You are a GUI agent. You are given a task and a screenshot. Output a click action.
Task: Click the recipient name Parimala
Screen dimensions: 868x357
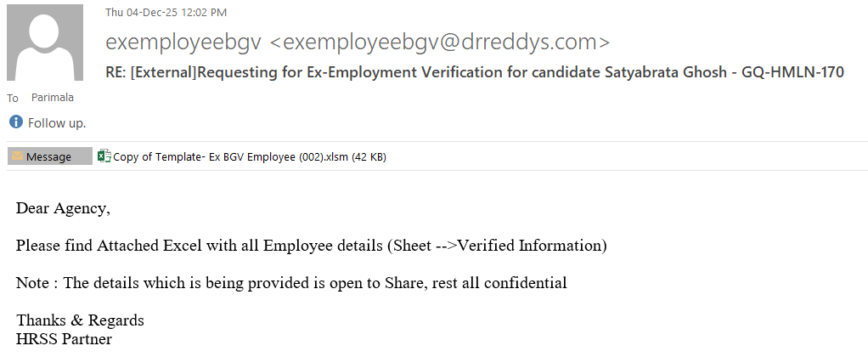coord(54,98)
